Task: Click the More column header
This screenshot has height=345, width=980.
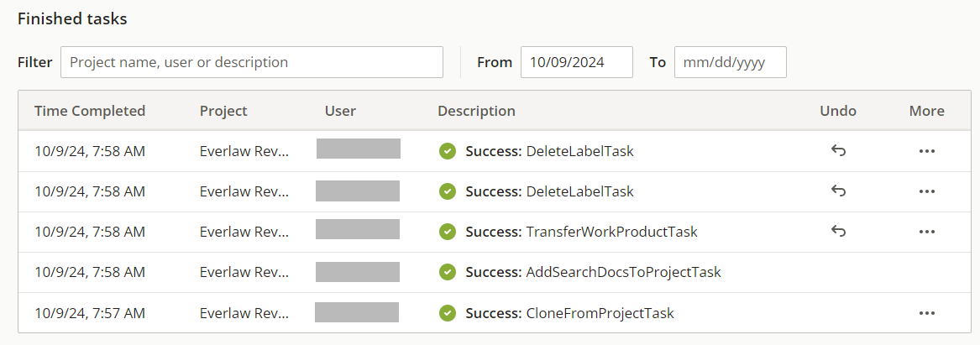Action: (927, 111)
